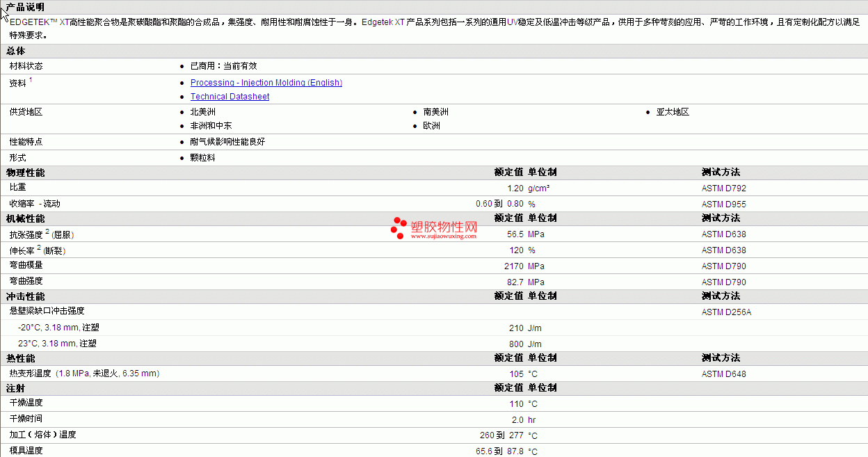Select the 冲击性能 section header
Image resolution: width=868 pixels, height=457 pixels.
tap(25, 296)
